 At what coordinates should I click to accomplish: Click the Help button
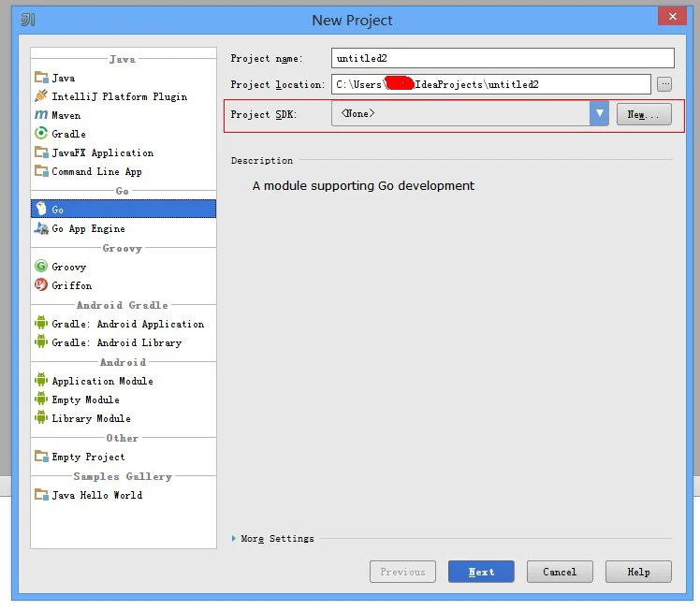[638, 572]
